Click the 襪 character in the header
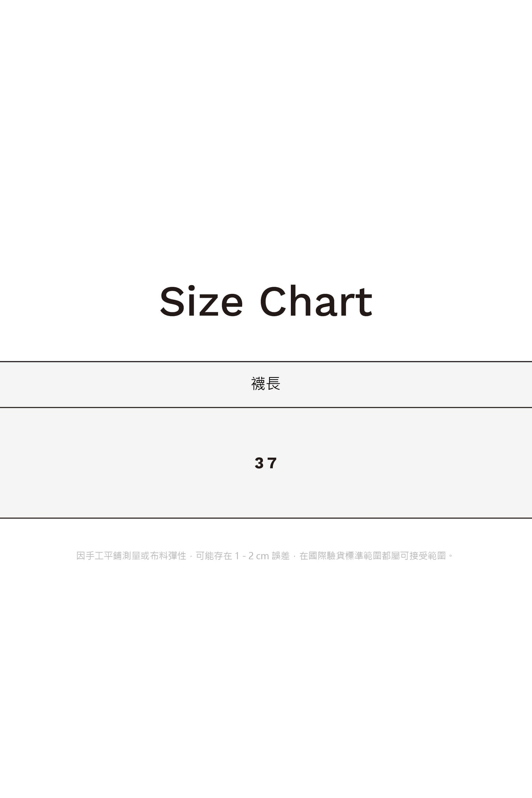This screenshot has width=532, height=798. point(258,384)
